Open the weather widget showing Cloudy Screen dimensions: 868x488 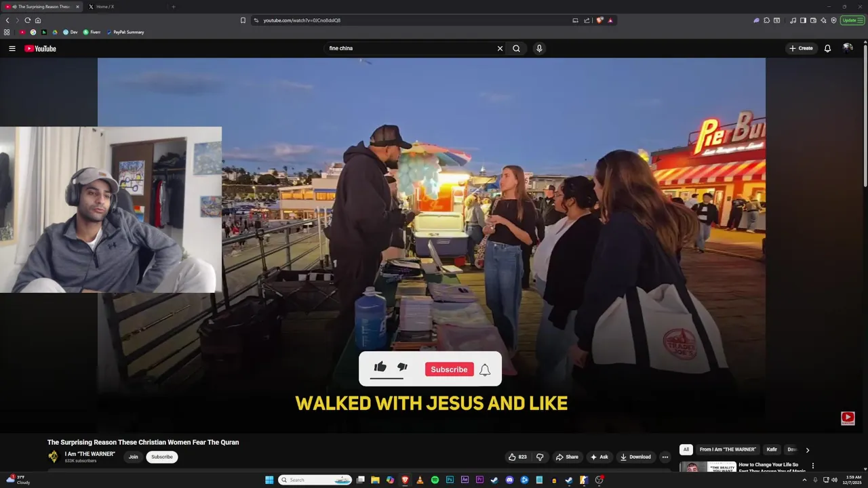(x=18, y=480)
